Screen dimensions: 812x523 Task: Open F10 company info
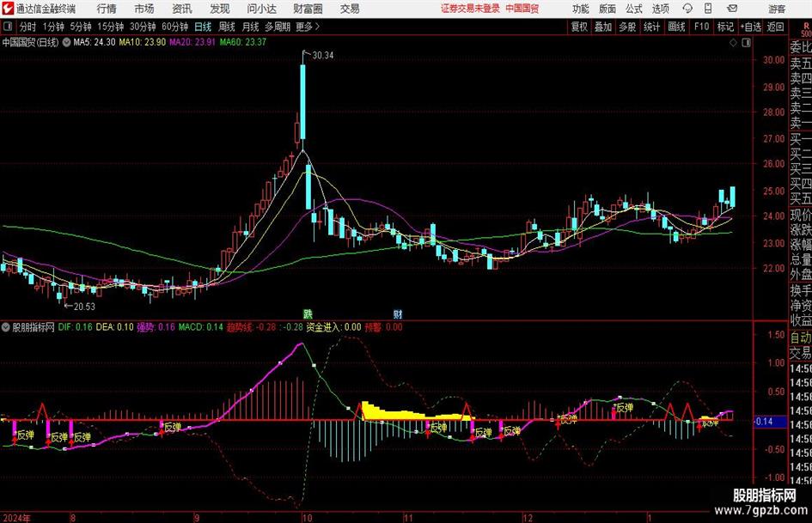click(x=701, y=27)
